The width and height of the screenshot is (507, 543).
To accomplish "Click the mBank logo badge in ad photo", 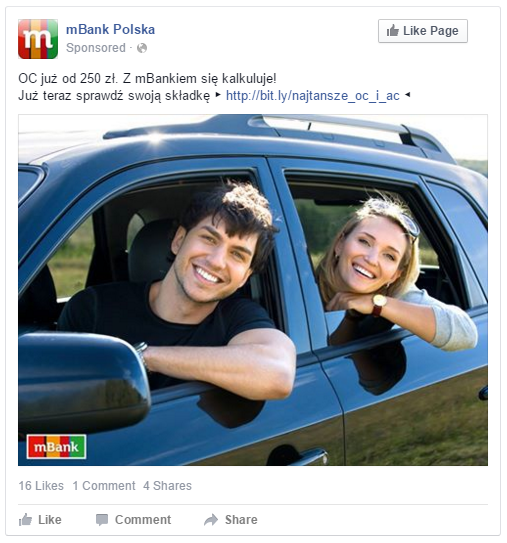I will (x=56, y=447).
